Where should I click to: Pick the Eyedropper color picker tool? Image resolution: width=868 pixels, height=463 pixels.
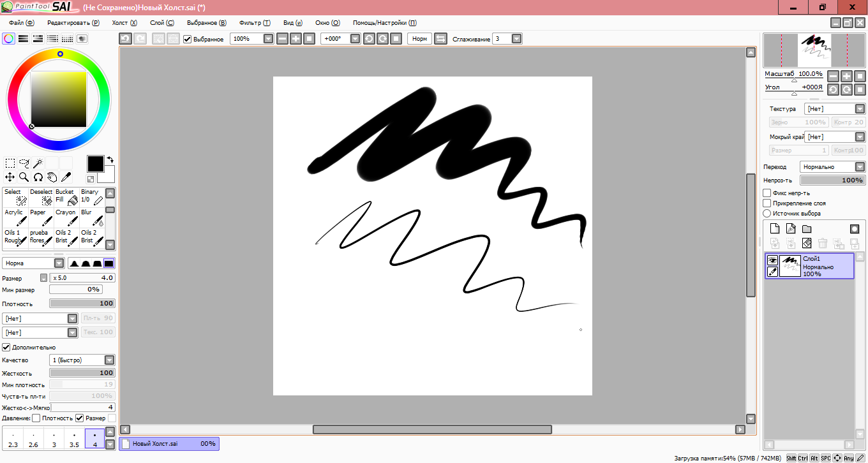pyautogui.click(x=66, y=177)
